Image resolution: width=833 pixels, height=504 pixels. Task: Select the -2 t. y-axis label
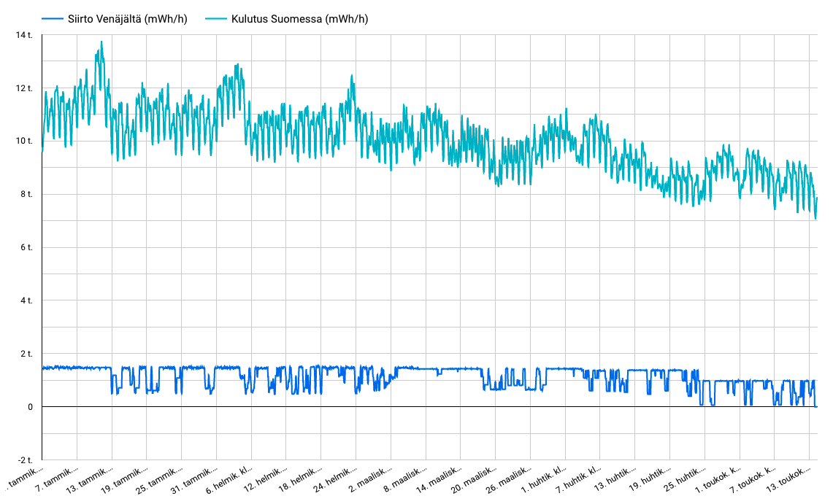[24, 460]
